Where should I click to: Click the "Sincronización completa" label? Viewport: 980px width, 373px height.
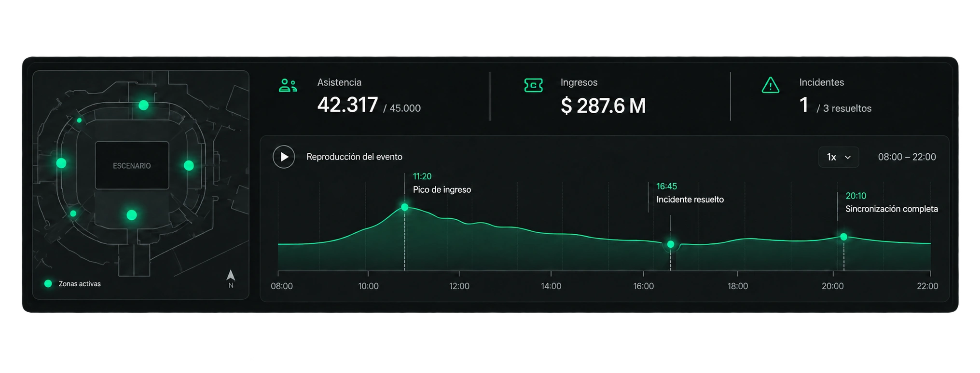(x=892, y=209)
